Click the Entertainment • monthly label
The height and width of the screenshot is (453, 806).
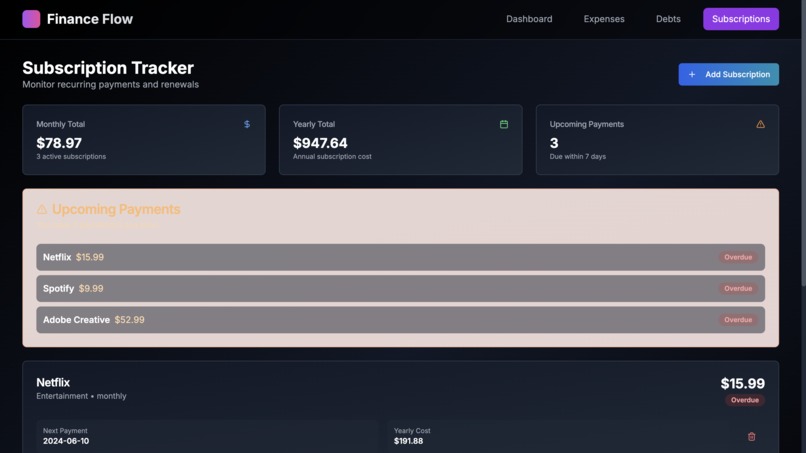(81, 396)
